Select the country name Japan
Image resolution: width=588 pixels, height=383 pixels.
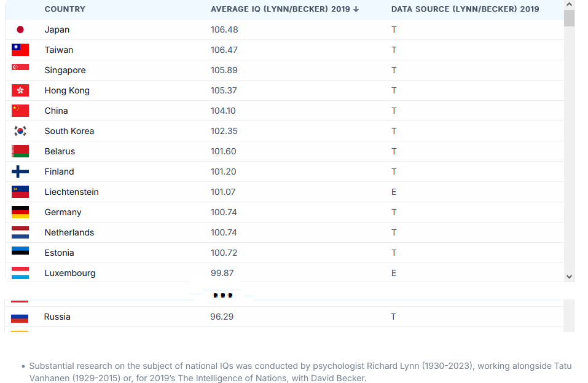[x=57, y=30]
